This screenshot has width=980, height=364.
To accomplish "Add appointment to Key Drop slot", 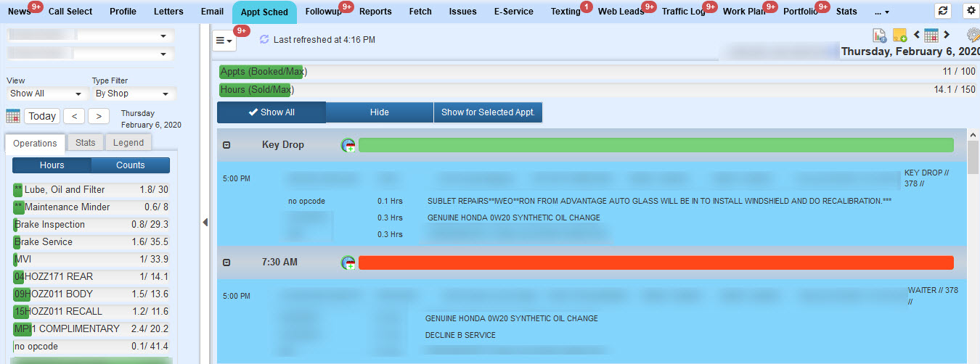I will coord(349,145).
